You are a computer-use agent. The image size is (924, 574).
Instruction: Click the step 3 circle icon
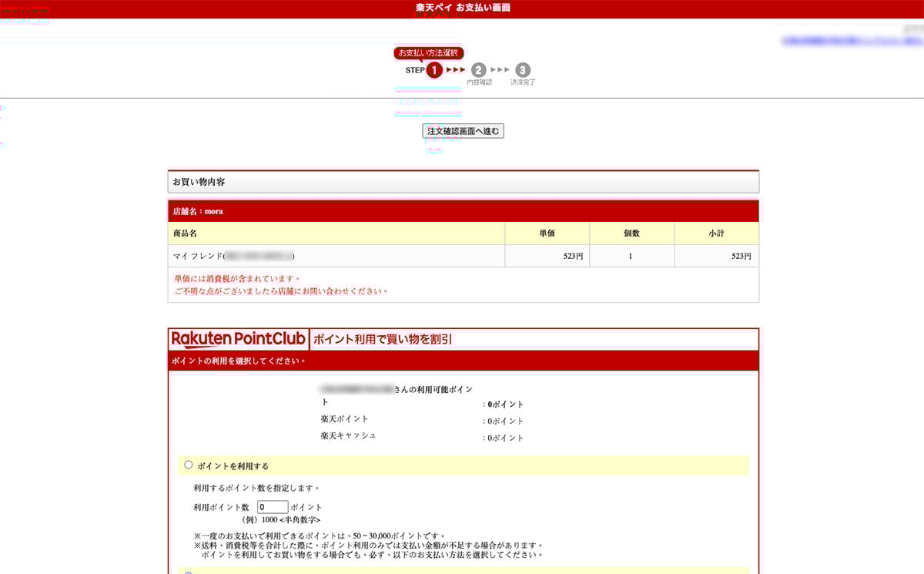(x=523, y=70)
